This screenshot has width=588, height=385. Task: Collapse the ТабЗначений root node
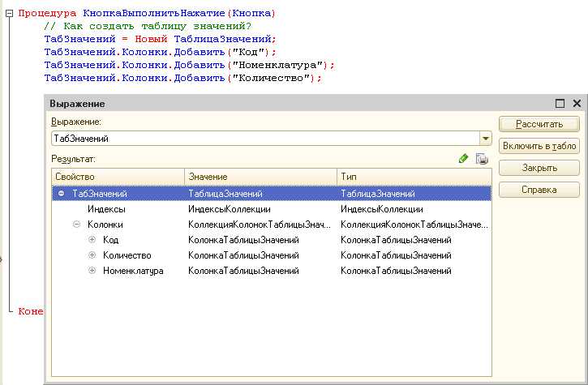[x=61, y=194]
